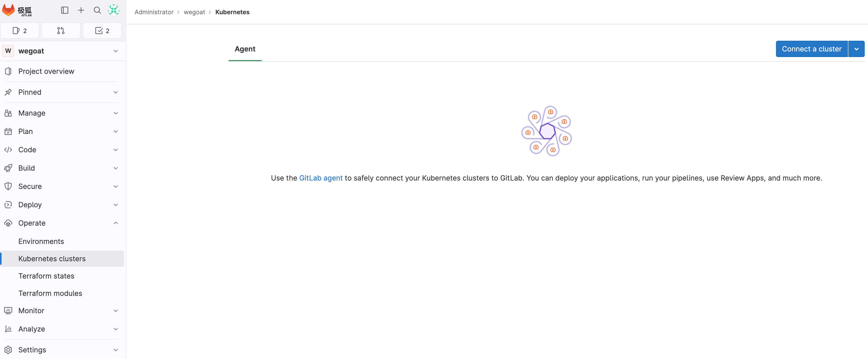Screen dimensions: 868x359
Task: Open the to-do list counter
Action: click(x=102, y=31)
